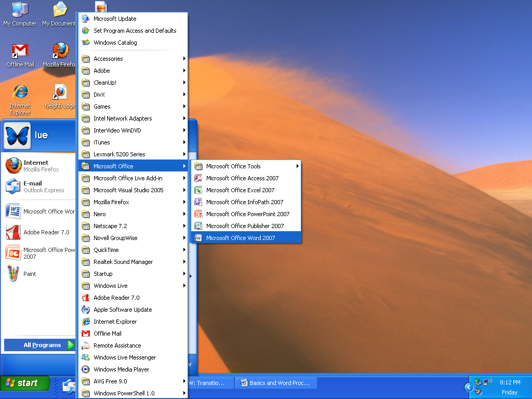Screen dimensions: 532x399
Task: Open Microsoft Office Publisher 2007
Action: pyautogui.click(x=246, y=226)
